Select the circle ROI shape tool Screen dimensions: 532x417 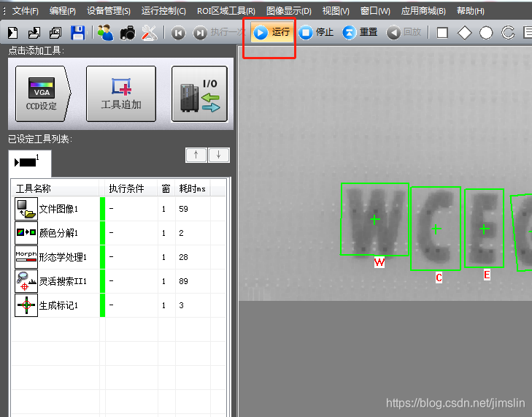(x=486, y=33)
